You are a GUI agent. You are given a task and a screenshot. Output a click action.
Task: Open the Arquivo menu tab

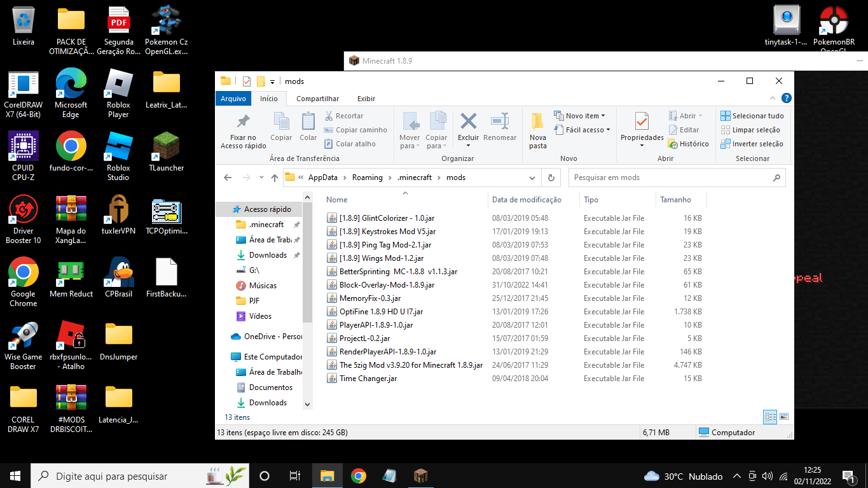point(233,99)
